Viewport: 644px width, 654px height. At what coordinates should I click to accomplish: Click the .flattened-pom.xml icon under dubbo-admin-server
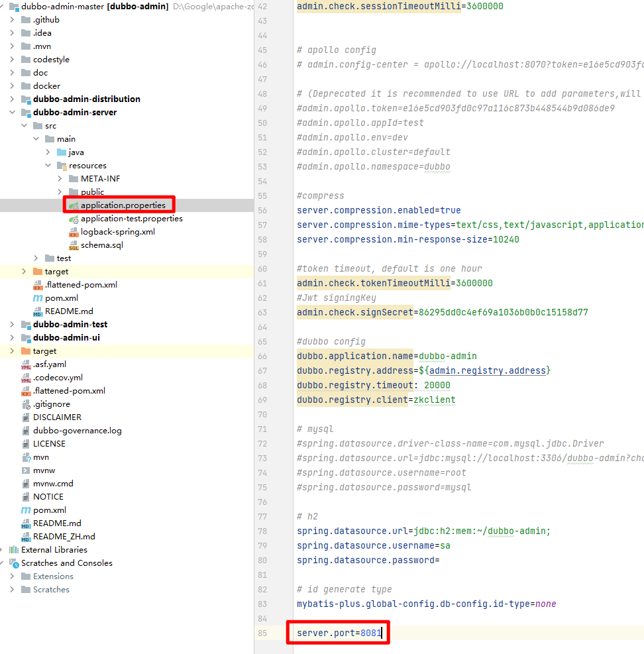[38, 285]
